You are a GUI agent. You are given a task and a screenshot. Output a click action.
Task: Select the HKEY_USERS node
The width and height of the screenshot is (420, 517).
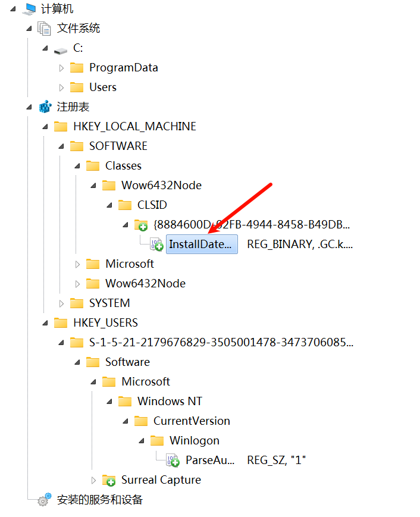(105, 322)
